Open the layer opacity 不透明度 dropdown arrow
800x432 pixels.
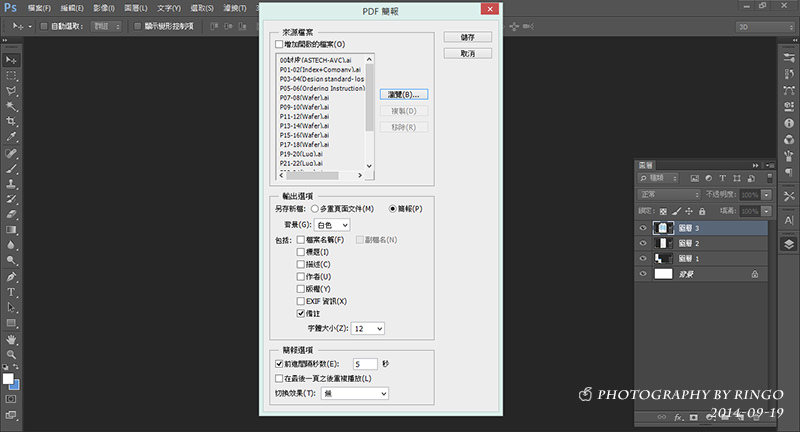tap(766, 195)
